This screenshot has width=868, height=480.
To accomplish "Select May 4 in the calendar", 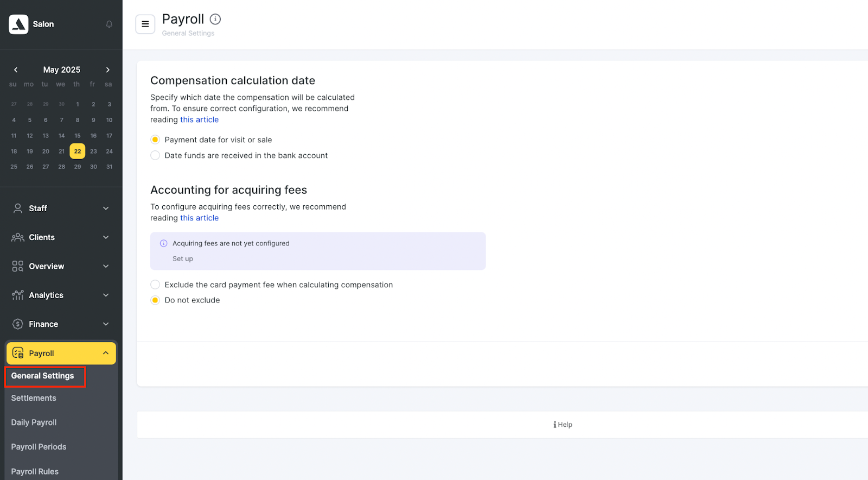I will point(14,120).
